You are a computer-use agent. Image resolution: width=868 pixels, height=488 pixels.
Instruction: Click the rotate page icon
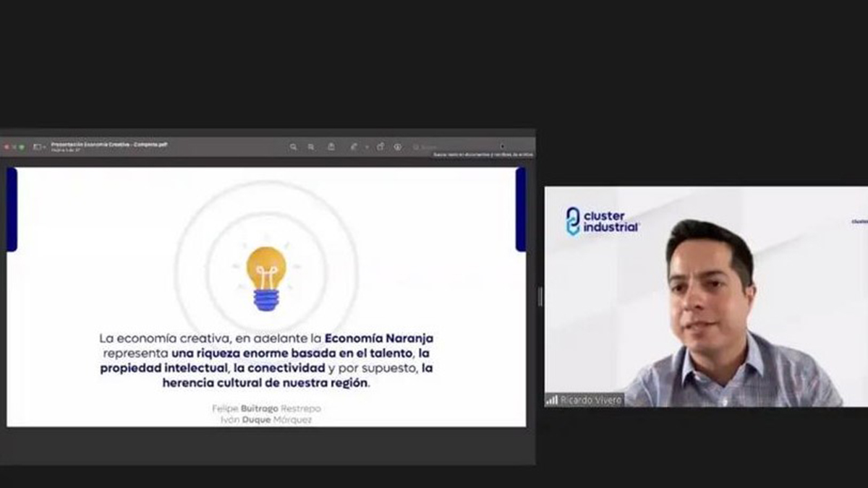coord(380,147)
